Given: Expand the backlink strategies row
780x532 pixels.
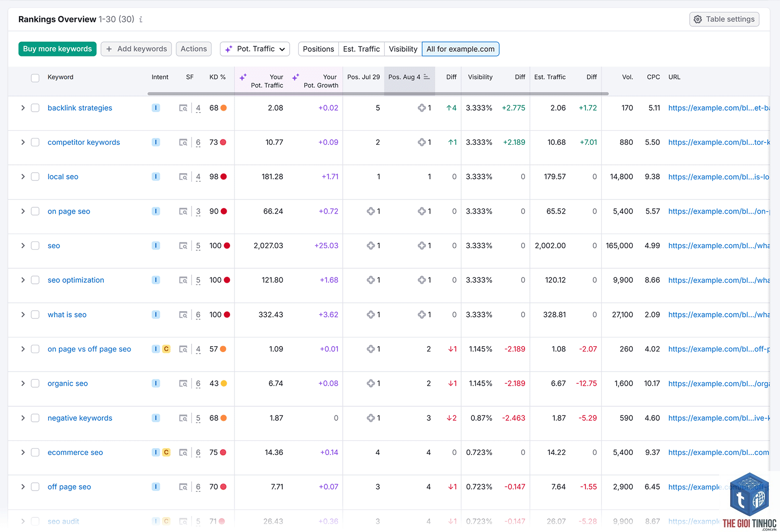Looking at the screenshot, I should pyautogui.click(x=22, y=108).
